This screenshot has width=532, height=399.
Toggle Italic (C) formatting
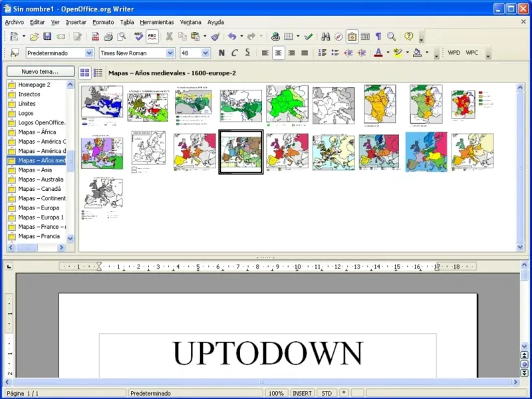coord(235,53)
